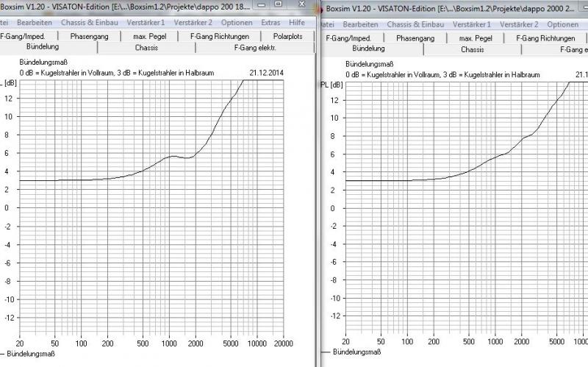Screen dimensions: 588x367
Task: Click 1000 frequency label in left chart
Action: coord(169,343)
